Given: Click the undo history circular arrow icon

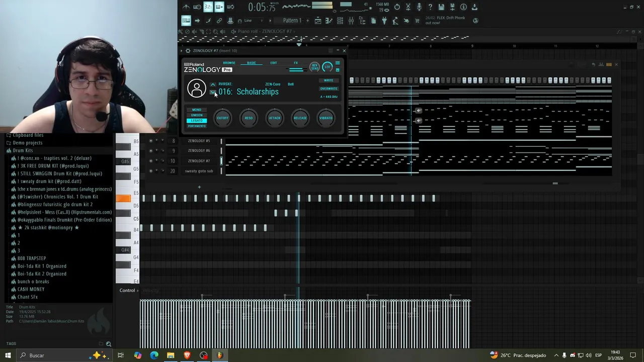Looking at the screenshot, I should click(x=397, y=7).
